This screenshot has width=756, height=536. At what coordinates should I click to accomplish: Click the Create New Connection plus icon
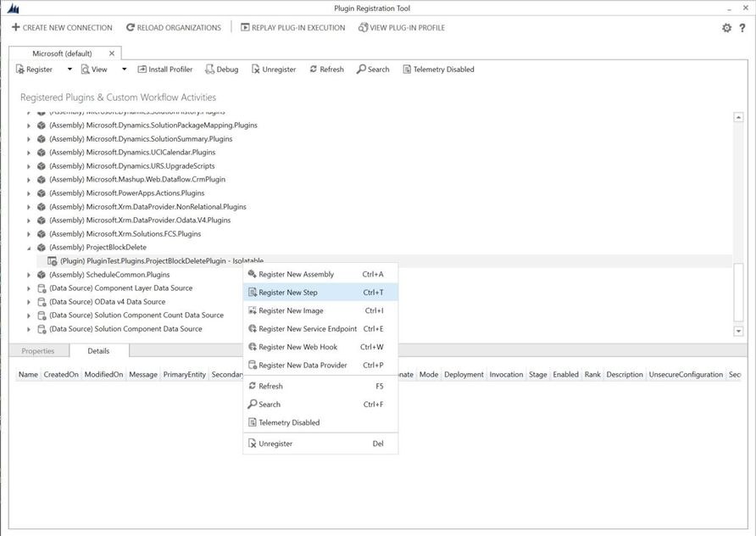click(x=16, y=27)
